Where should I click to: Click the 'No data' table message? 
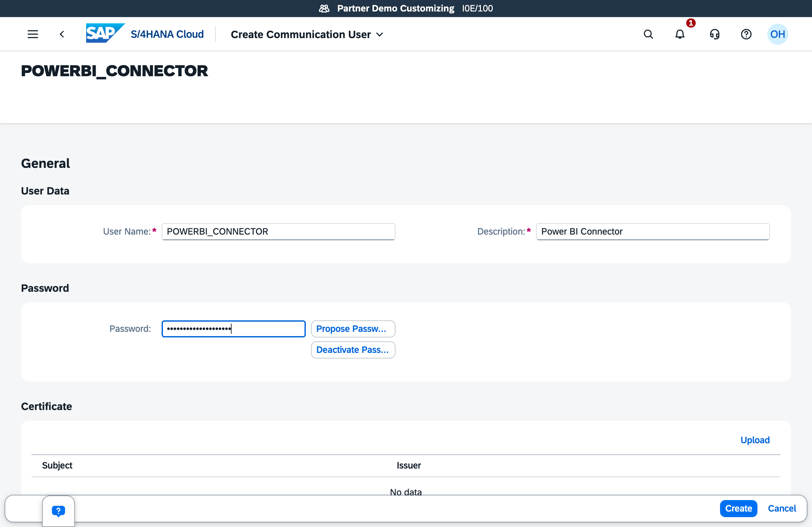click(x=406, y=492)
